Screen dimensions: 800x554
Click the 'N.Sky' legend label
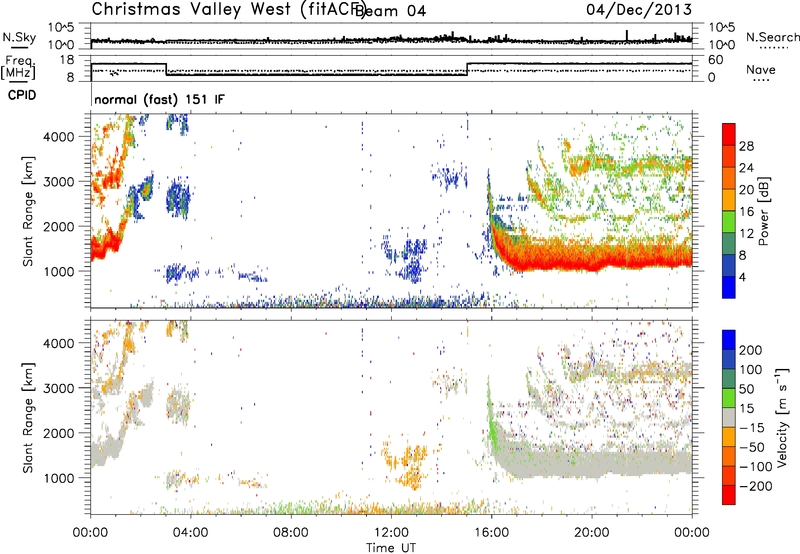pos(19,37)
